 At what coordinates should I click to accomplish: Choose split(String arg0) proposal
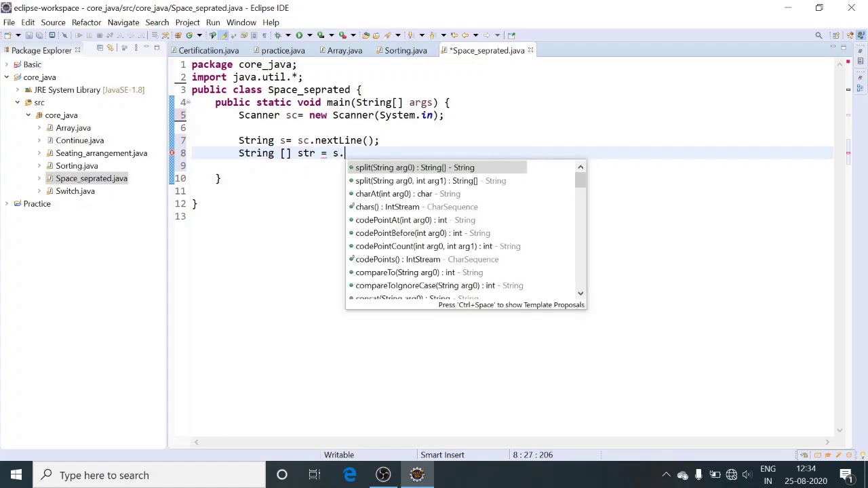pos(437,167)
